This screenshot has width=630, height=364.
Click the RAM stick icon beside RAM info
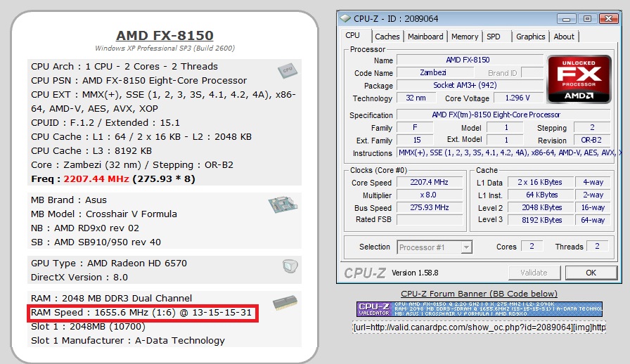point(285,303)
